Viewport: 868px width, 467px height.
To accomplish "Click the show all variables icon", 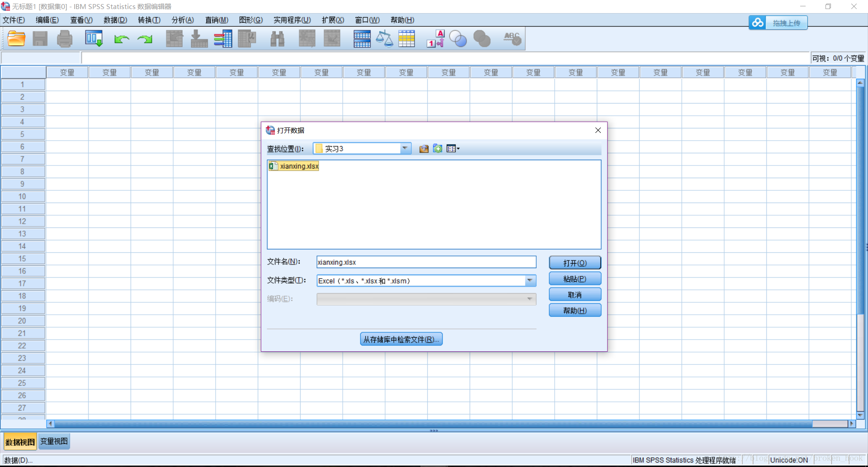I will click(482, 39).
